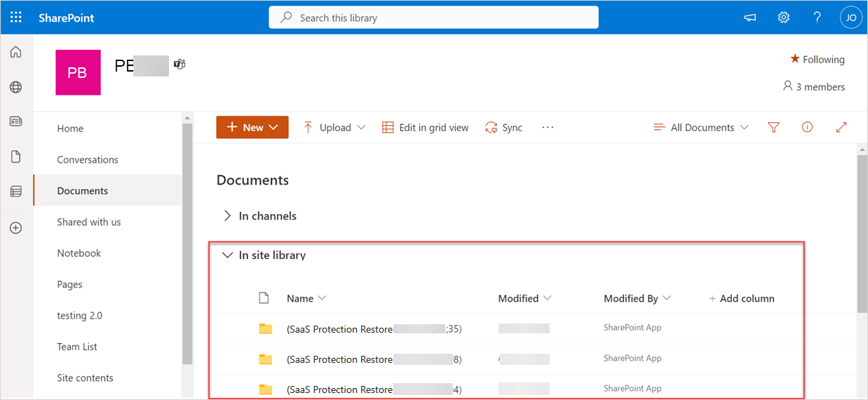The image size is (868, 400).
Task: Click the left navigation scrollbar
Action: pyautogui.click(x=187, y=242)
